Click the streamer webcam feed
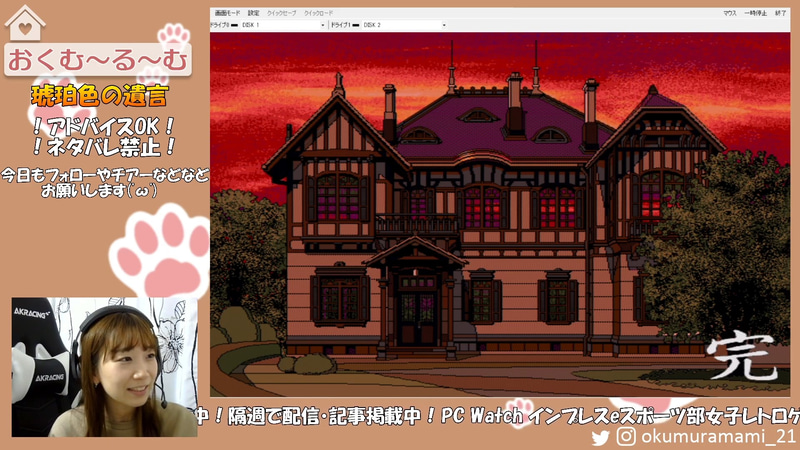Image resolution: width=800 pixels, height=450 pixels. (x=105, y=367)
